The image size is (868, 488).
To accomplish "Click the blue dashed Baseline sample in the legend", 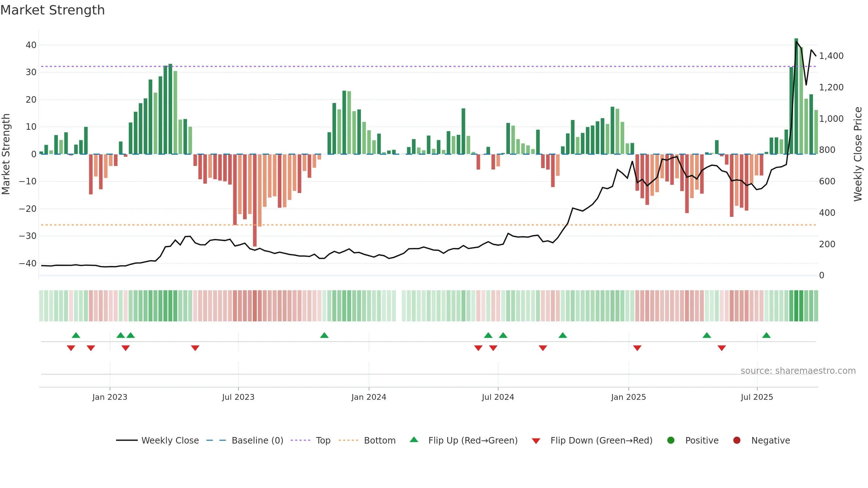I will coord(216,440).
